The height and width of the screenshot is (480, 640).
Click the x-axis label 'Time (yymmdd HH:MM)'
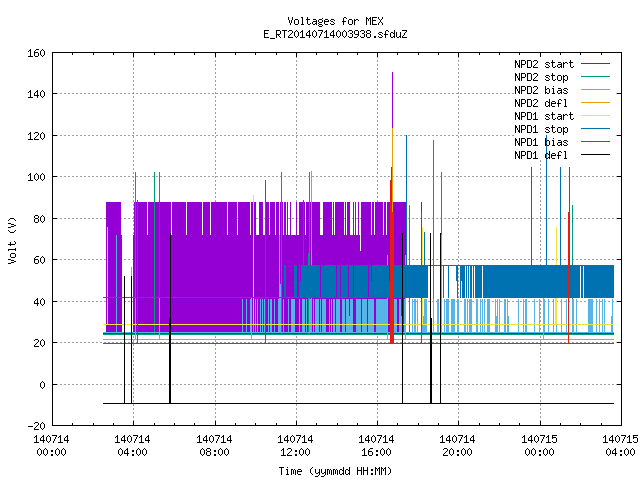pyautogui.click(x=335, y=471)
